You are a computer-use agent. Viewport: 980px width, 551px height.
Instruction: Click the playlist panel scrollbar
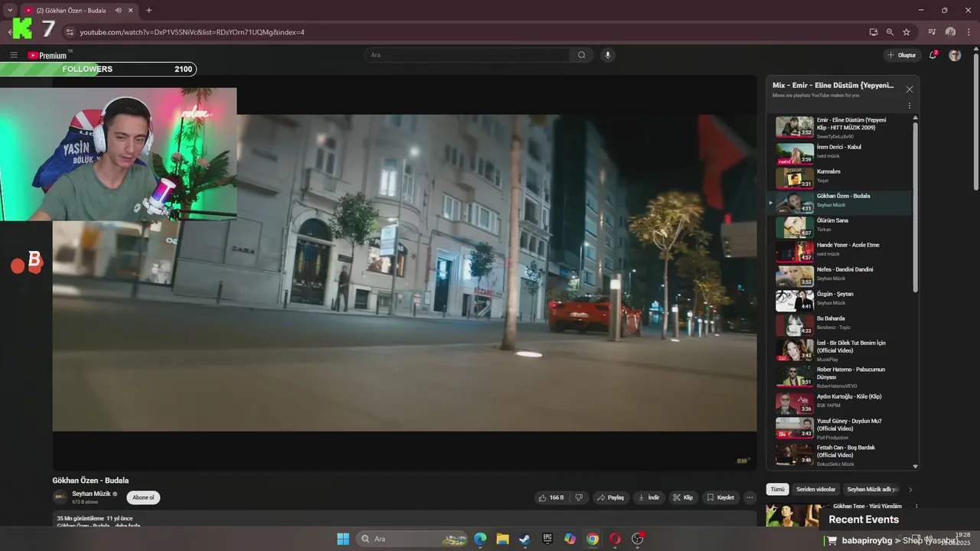(916, 207)
